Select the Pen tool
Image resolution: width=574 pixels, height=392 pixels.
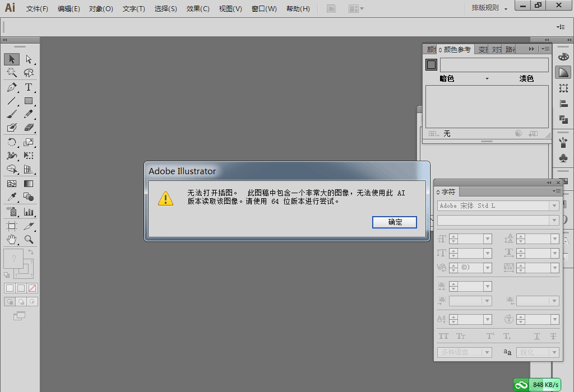[x=12, y=87]
